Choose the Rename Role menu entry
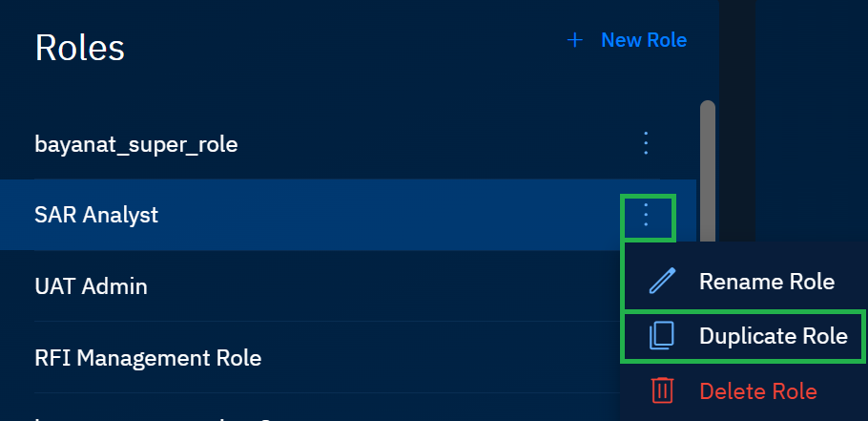Viewport: 868px width, 421px height. pyautogui.click(x=766, y=282)
